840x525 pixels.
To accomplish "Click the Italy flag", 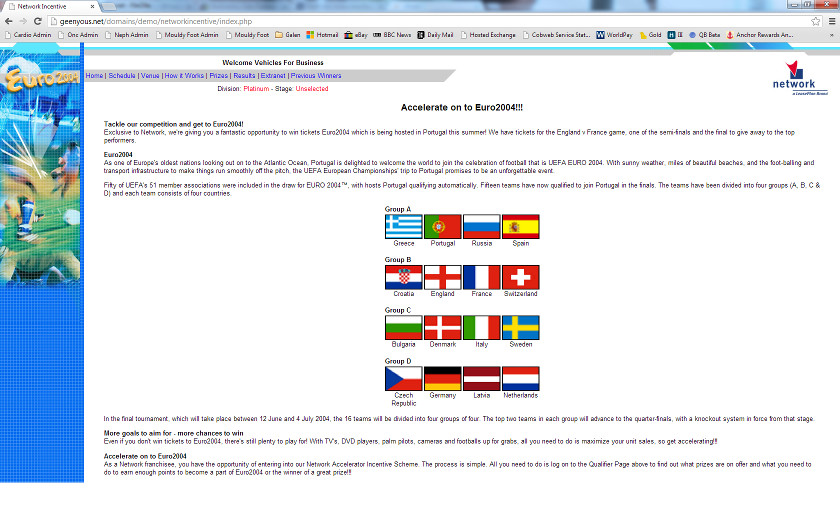I will (482, 328).
